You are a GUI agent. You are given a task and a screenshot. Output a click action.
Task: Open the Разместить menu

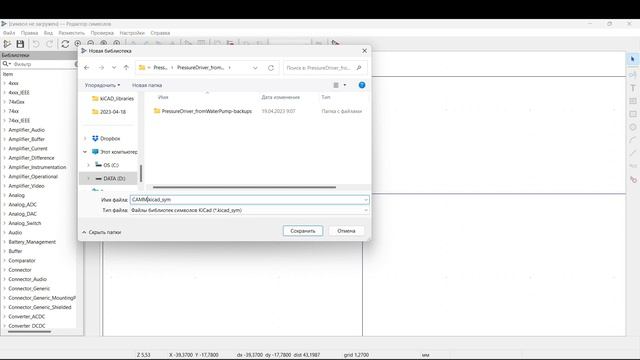72,33
